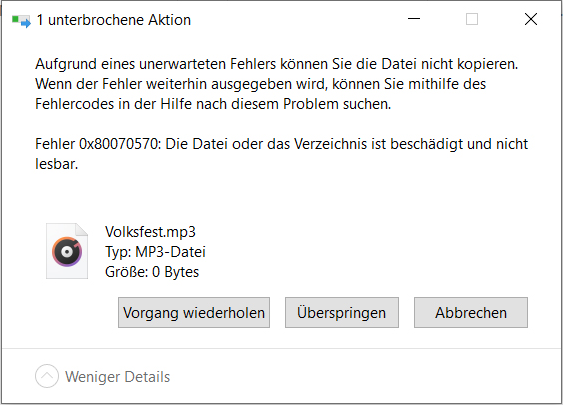
Task: Click the "Größe: 0 Bytes" line
Action: click(x=152, y=272)
